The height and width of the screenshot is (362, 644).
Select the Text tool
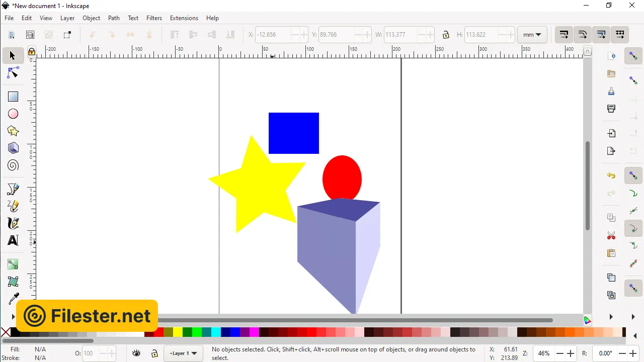pos(13,240)
